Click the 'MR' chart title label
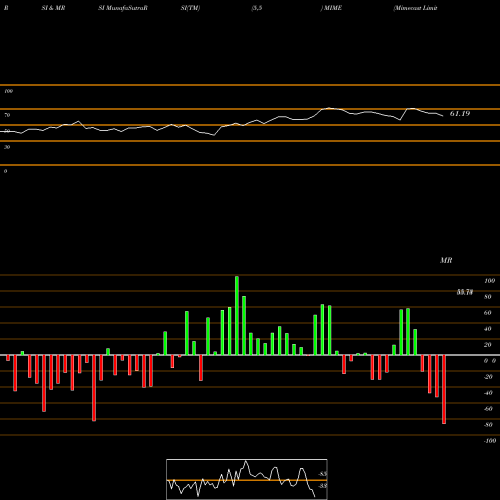500x500 pixels. click(x=446, y=260)
